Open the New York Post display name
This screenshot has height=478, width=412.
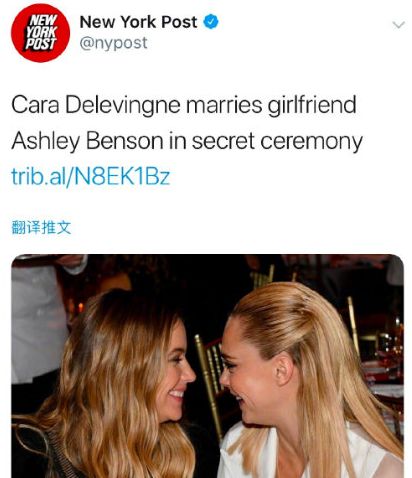click(138, 22)
